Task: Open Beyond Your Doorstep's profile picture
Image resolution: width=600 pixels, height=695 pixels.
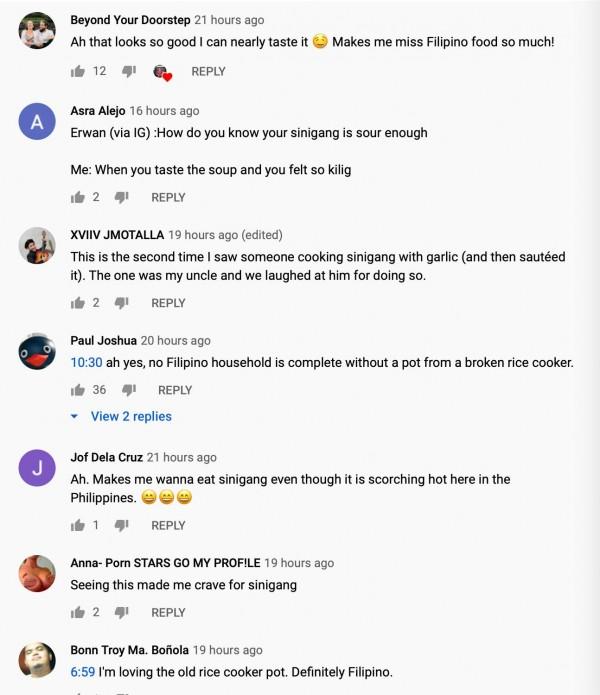Action: (37, 31)
